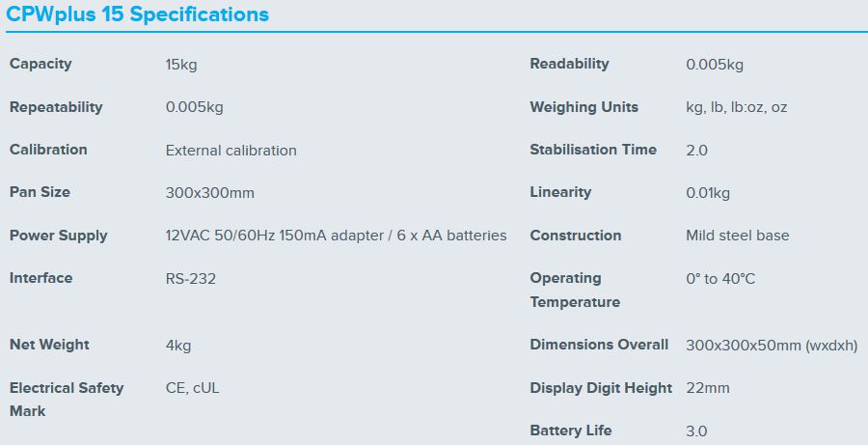Image resolution: width=868 pixels, height=445 pixels.
Task: Select the 300x300x50mm overall dimensions value
Action: click(x=771, y=345)
